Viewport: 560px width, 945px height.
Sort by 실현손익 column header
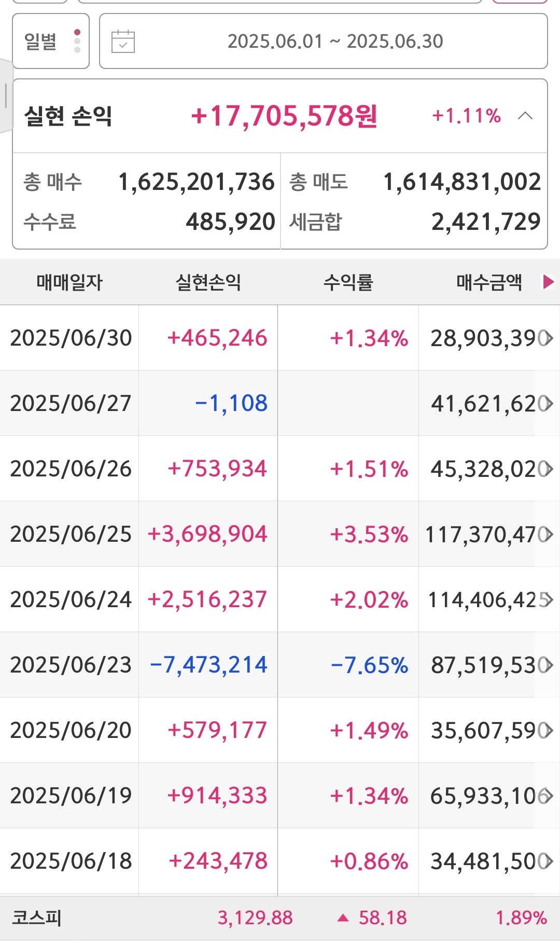click(x=208, y=282)
